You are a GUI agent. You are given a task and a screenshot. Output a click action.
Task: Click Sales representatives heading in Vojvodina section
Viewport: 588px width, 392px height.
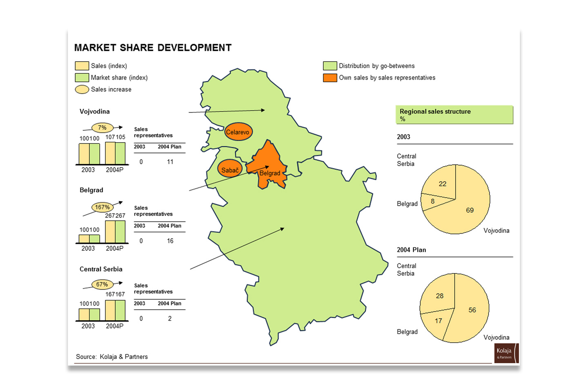[153, 132]
